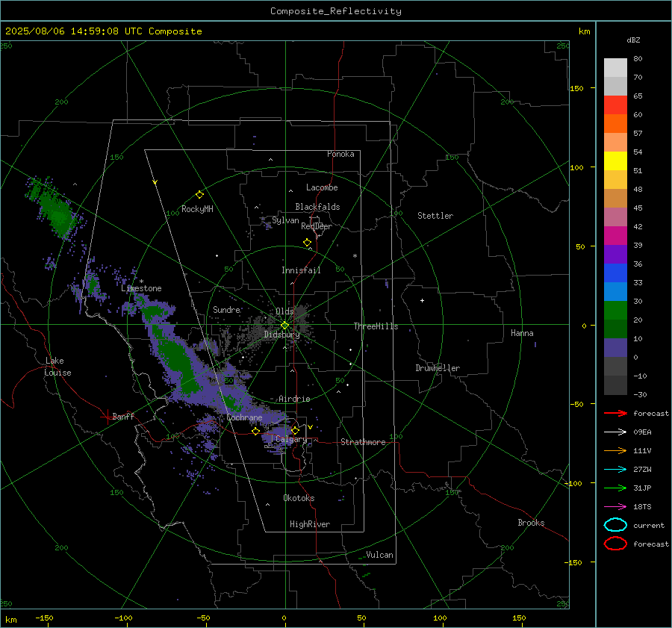Click the Cochrane label
Screen dimensions: 672x628
point(244,417)
